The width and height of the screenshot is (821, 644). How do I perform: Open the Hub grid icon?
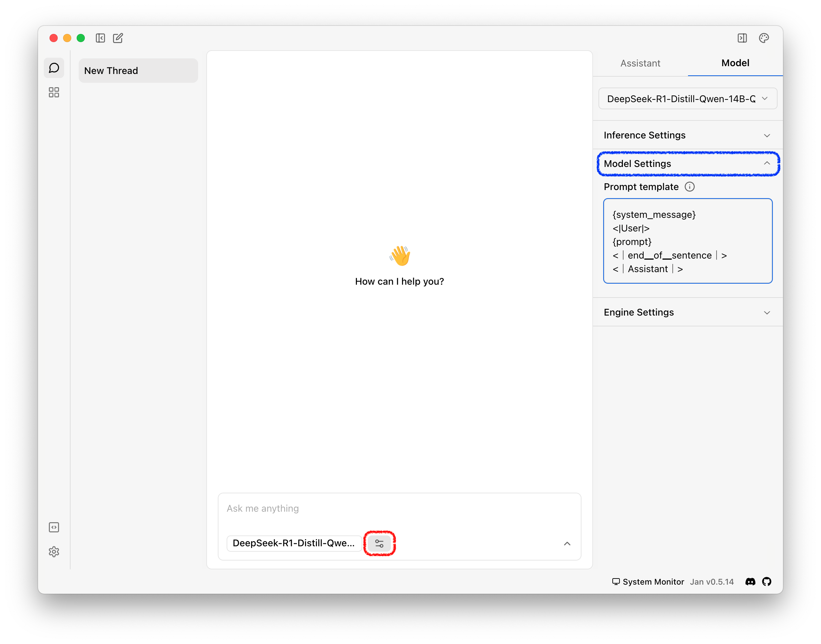click(54, 92)
